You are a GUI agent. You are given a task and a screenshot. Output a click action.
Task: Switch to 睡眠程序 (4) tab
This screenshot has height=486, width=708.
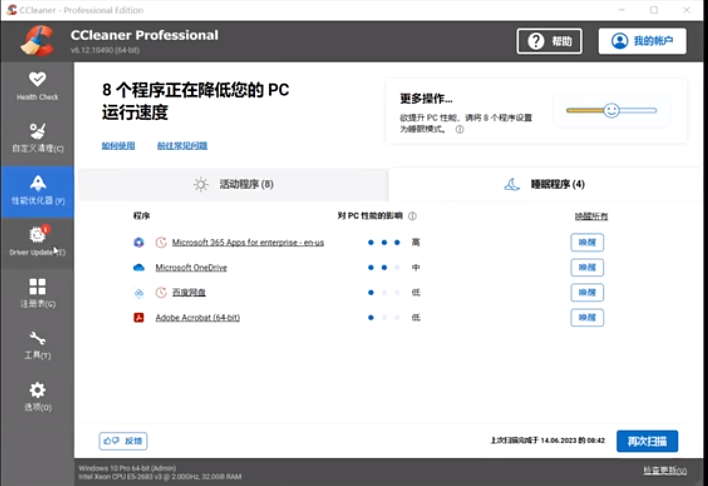coord(544,184)
